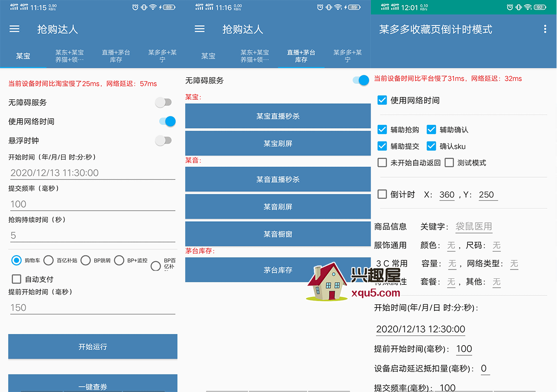Edit 提交频率 field showing 100 on left screen
This screenshot has width=557, height=392.
93,204
